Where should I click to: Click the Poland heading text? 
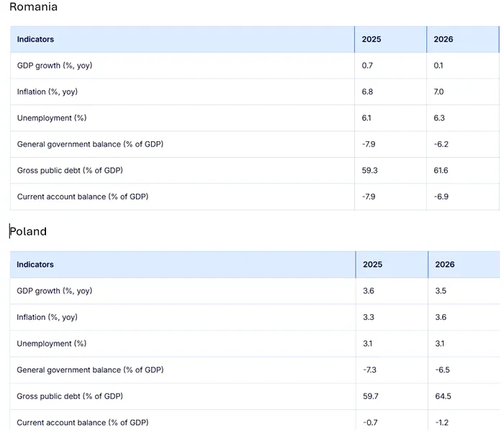(28, 231)
